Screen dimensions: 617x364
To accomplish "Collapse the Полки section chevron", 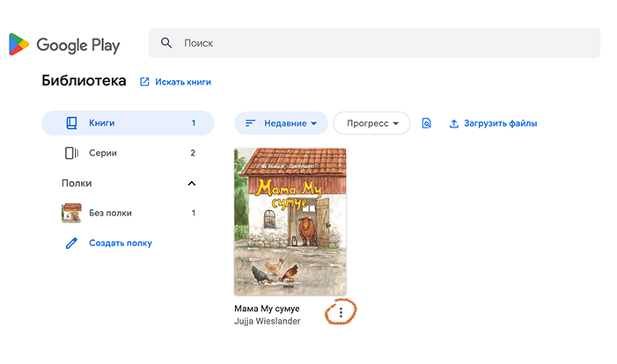I will (x=192, y=184).
